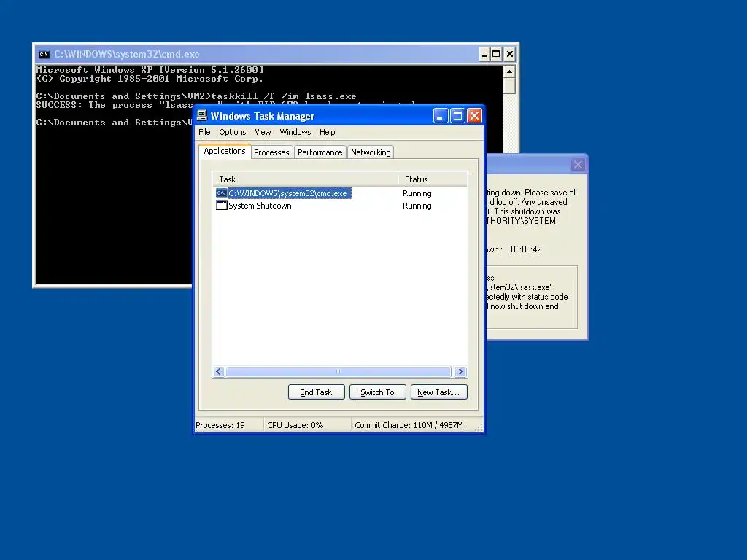This screenshot has height=560, width=747.
Task: Switch to the Networking tab
Action: click(371, 152)
